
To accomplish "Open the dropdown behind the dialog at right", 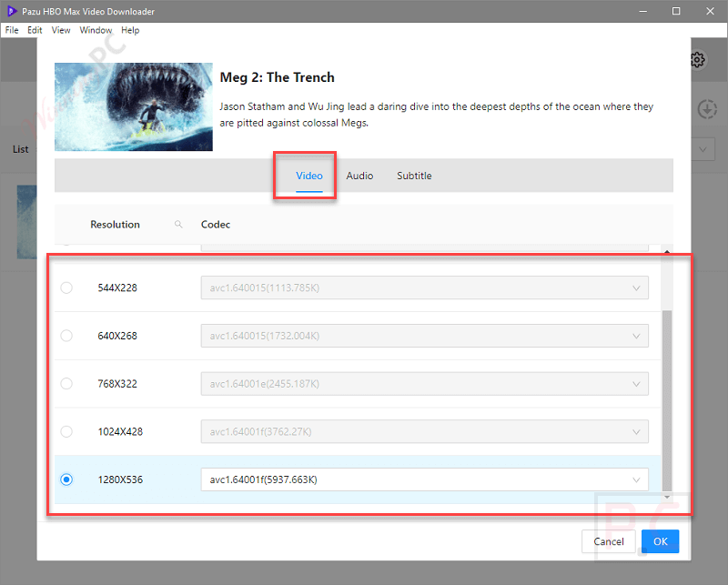I will [703, 149].
